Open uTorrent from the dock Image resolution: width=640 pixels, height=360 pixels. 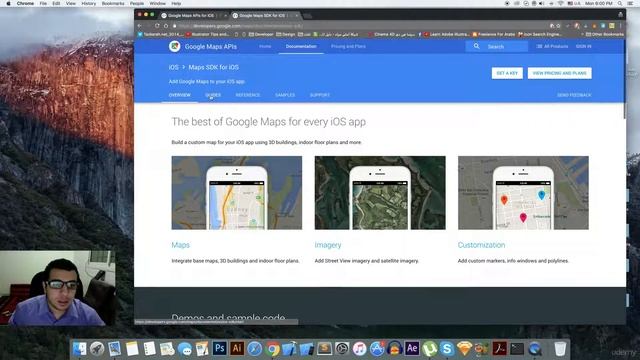(x=429, y=349)
